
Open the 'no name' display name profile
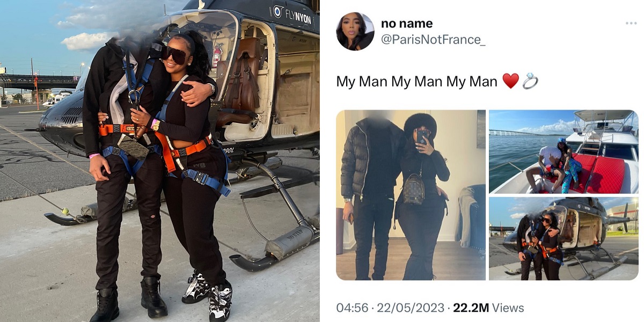[407, 24]
